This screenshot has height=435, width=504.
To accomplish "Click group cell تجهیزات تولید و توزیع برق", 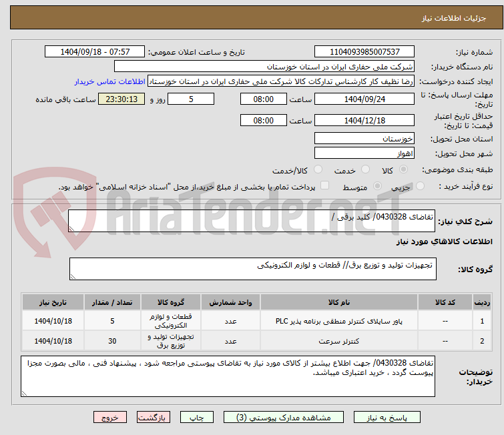I will (171, 341).
